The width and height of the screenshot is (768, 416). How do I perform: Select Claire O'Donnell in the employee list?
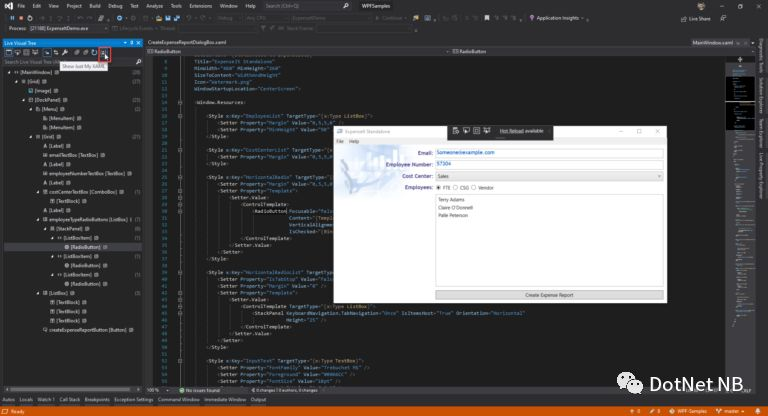click(456, 208)
